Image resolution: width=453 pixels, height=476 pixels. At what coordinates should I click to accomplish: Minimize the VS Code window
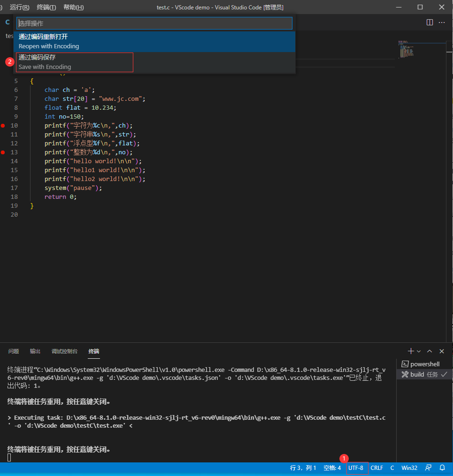(399, 7)
